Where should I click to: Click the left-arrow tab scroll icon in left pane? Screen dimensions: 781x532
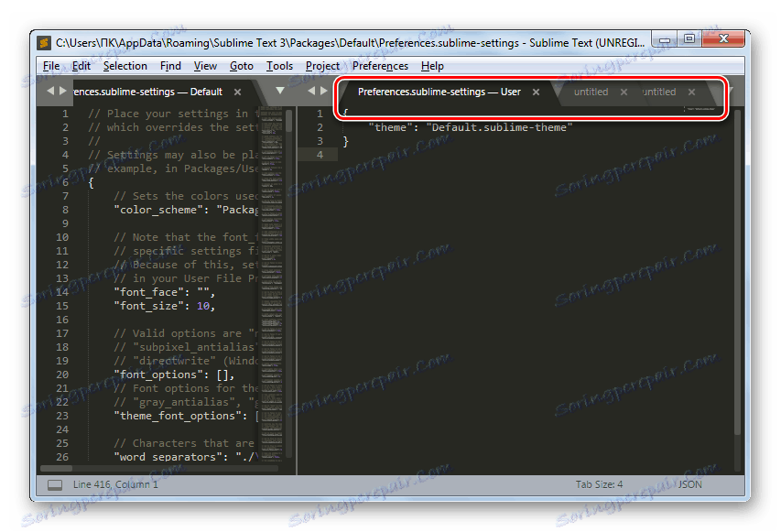[49, 91]
